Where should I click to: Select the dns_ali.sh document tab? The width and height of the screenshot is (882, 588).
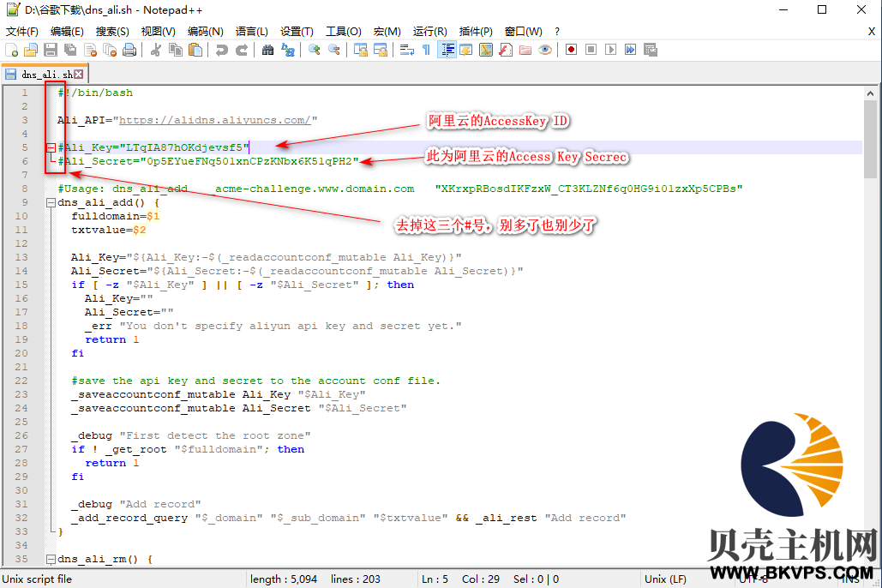point(46,75)
